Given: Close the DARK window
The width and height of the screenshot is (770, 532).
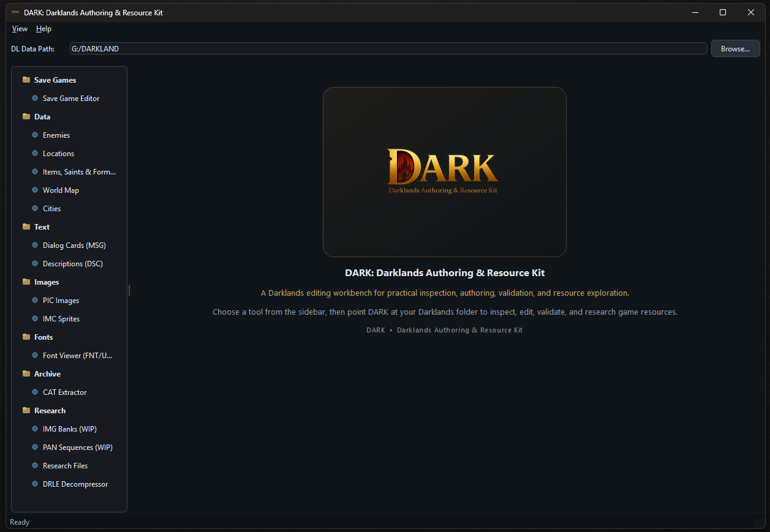Looking at the screenshot, I should (x=751, y=12).
